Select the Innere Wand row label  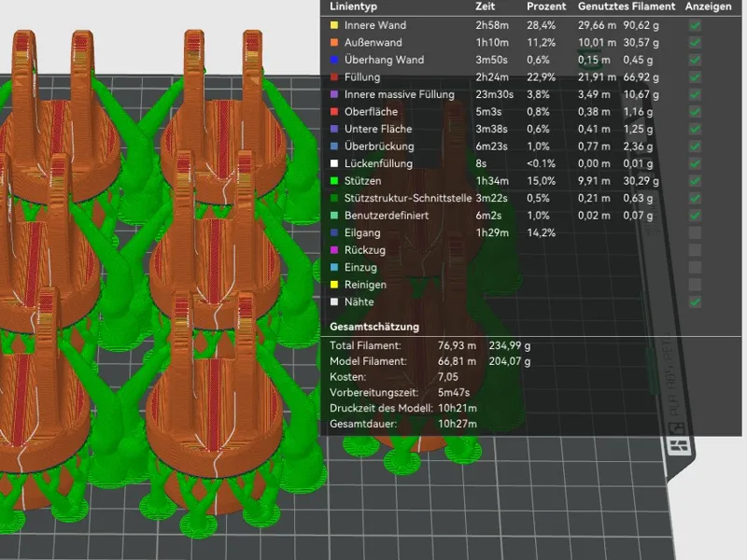pos(375,25)
